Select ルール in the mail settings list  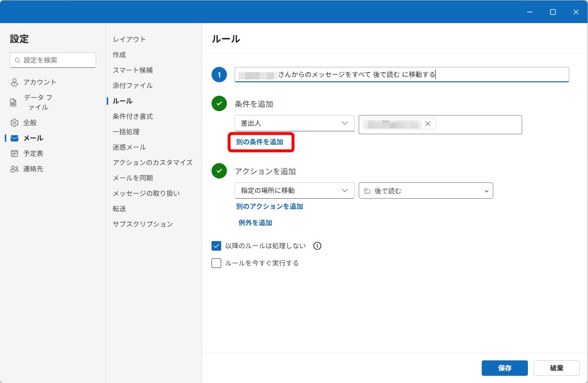[123, 101]
